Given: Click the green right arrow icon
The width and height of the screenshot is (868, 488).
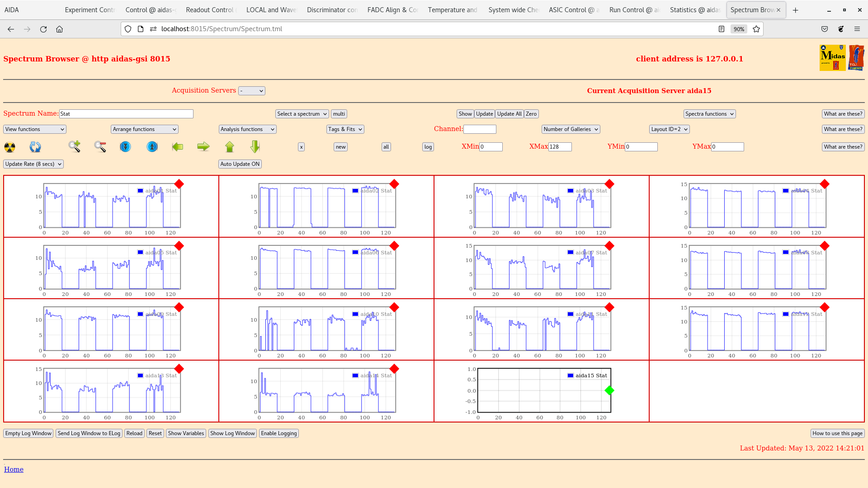Looking at the screenshot, I should click(203, 146).
